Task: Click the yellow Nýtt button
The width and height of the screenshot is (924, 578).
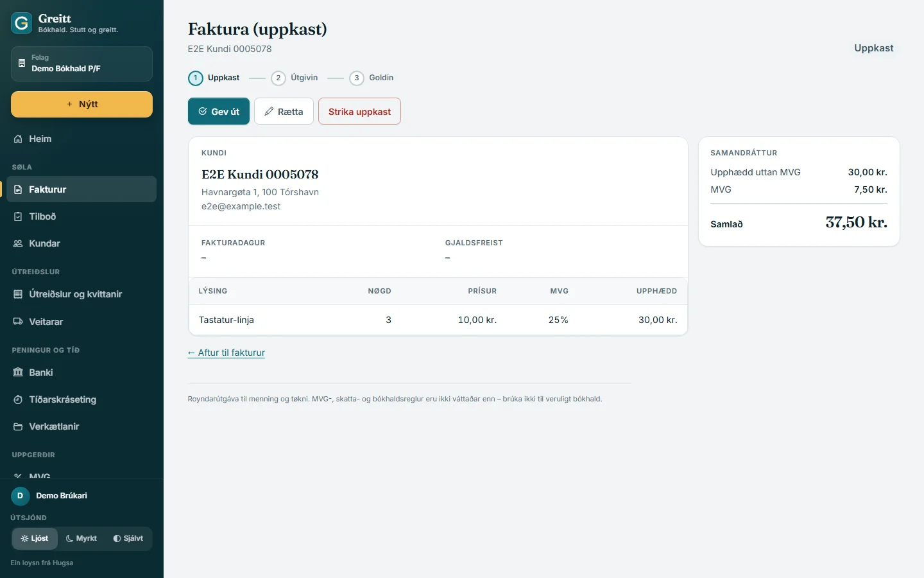Action: tap(81, 104)
